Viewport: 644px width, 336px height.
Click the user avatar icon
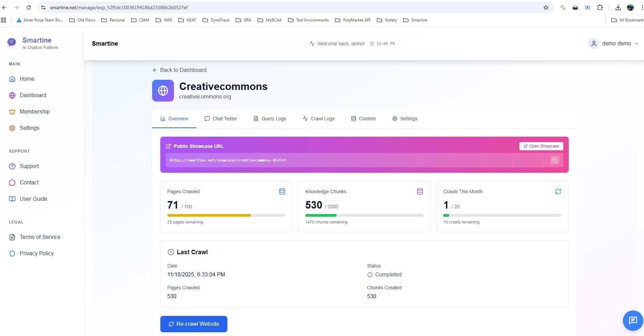594,44
